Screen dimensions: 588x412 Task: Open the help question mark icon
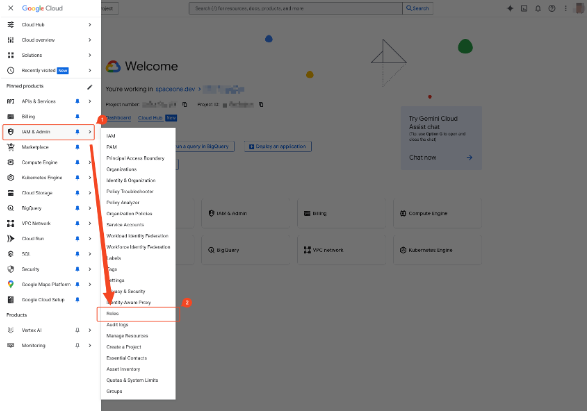[x=552, y=8]
